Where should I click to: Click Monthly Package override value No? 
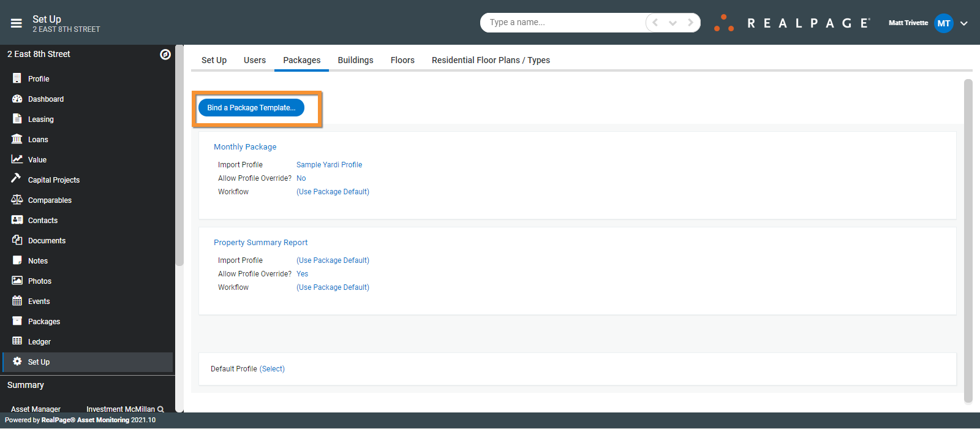301,178
